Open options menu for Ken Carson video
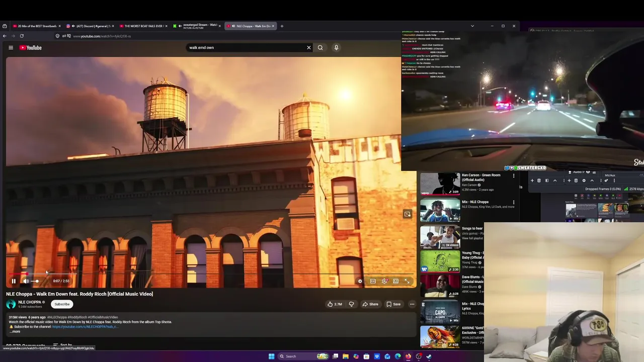644x362 pixels. click(514, 175)
